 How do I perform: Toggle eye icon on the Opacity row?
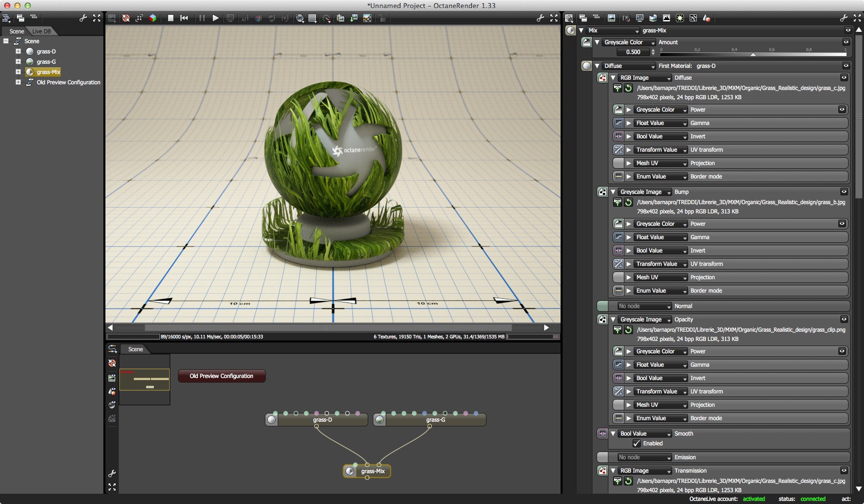tap(844, 319)
